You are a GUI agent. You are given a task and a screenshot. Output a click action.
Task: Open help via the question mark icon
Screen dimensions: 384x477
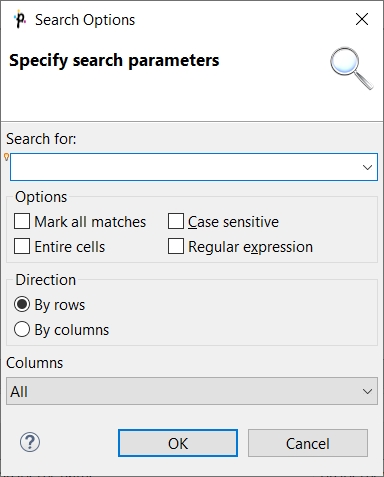tap(30, 442)
